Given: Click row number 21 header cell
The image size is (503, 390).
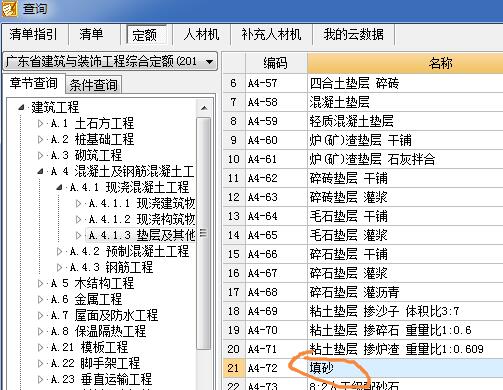Looking at the screenshot, I should (234, 368).
